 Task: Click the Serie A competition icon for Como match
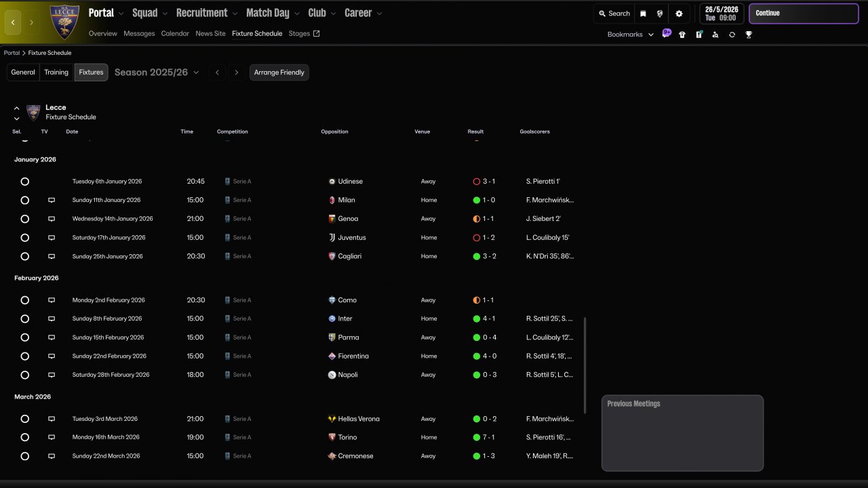[x=228, y=300]
